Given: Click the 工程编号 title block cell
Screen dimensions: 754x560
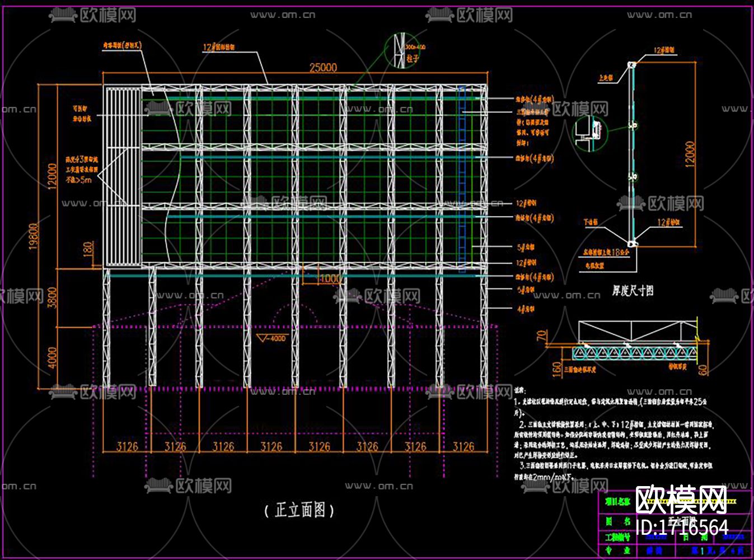Looking at the screenshot, I should pos(617,537).
